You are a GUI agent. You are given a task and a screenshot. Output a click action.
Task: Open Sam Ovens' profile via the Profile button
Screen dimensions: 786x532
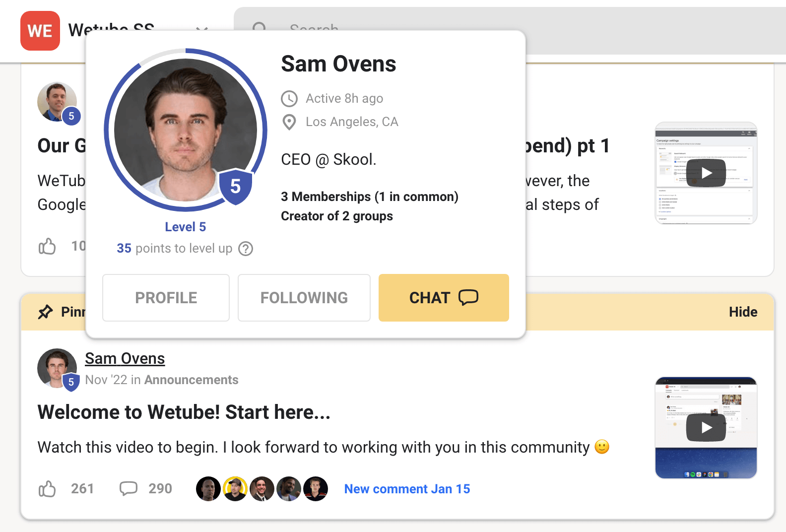pos(166,298)
